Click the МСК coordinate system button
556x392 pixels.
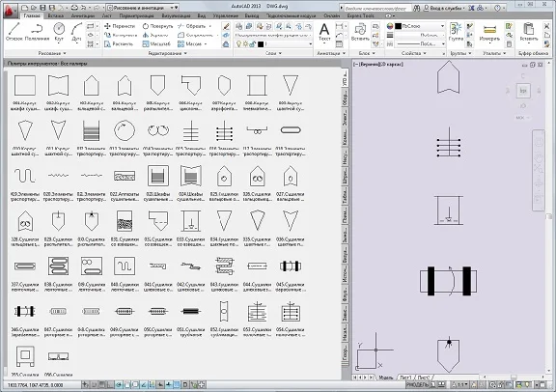point(522,118)
